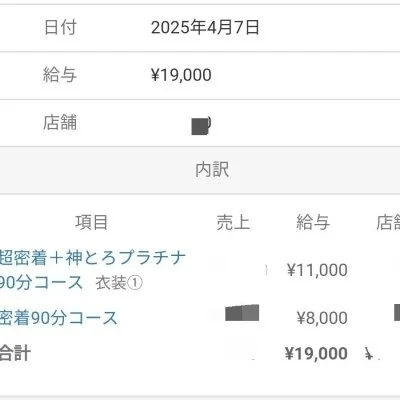Click the 売上 column header

click(x=233, y=222)
